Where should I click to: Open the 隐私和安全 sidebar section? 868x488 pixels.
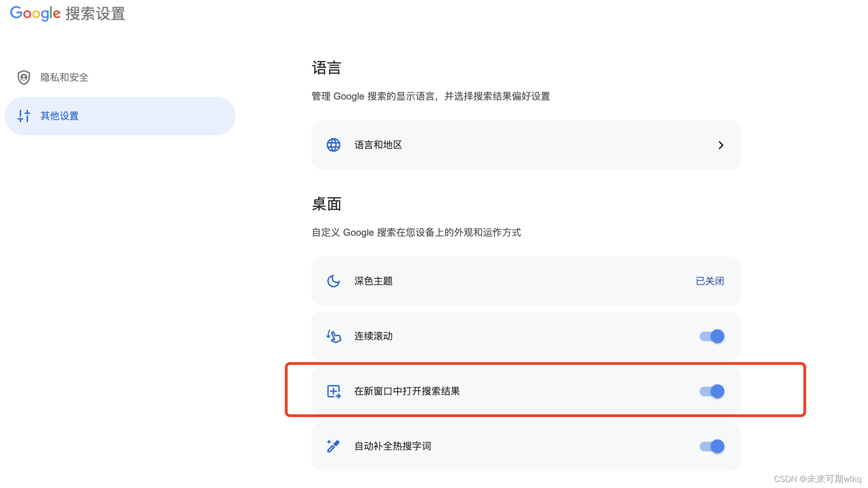click(x=120, y=78)
